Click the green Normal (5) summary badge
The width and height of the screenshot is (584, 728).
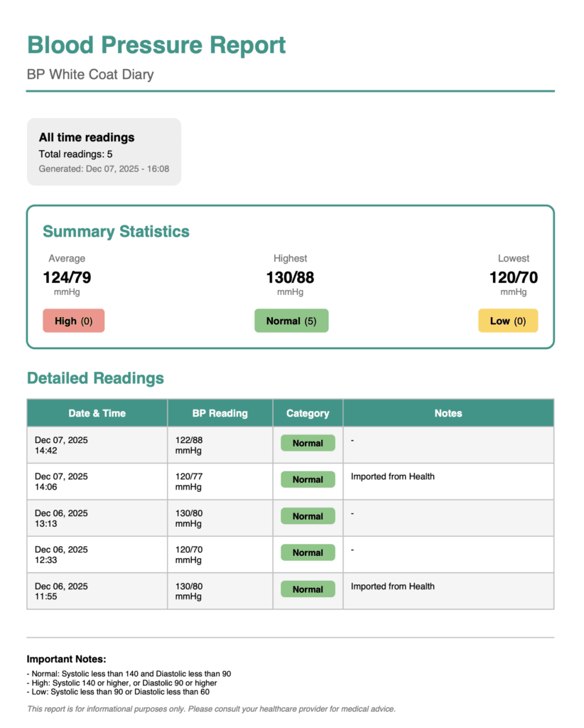tap(291, 321)
